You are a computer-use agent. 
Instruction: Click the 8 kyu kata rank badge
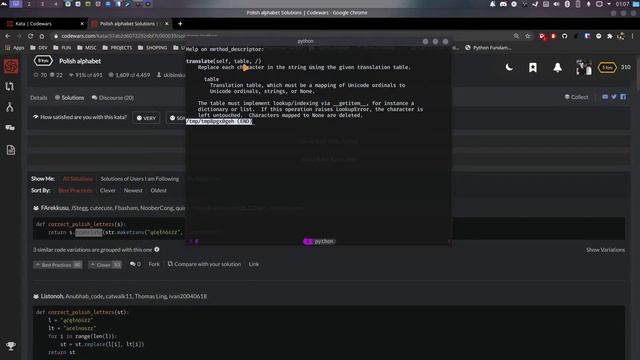tap(43, 61)
